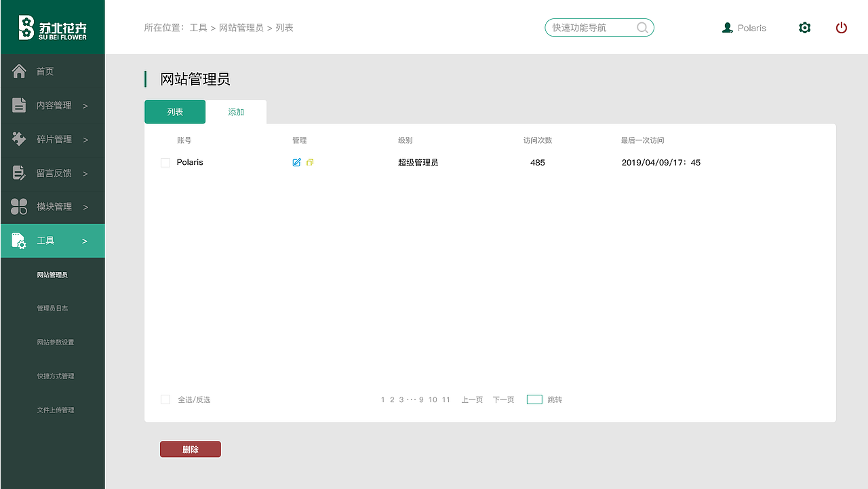This screenshot has height=489, width=868.
Task: Click the search magnifier in quick navigation
Action: 642,28
